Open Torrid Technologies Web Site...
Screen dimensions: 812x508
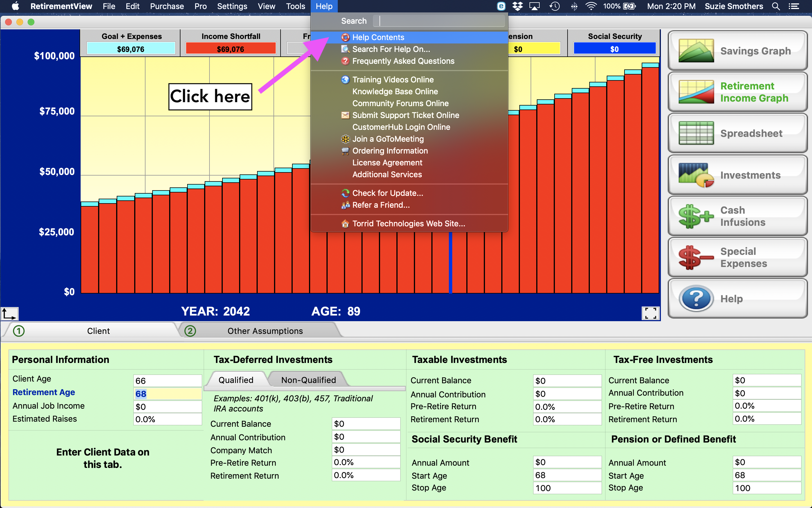(409, 224)
